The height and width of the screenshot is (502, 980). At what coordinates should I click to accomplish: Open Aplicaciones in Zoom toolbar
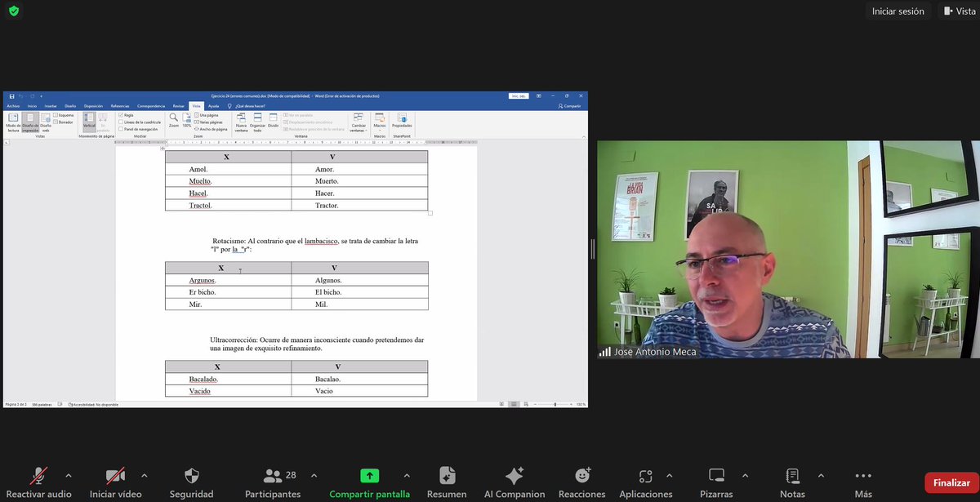[x=645, y=483]
